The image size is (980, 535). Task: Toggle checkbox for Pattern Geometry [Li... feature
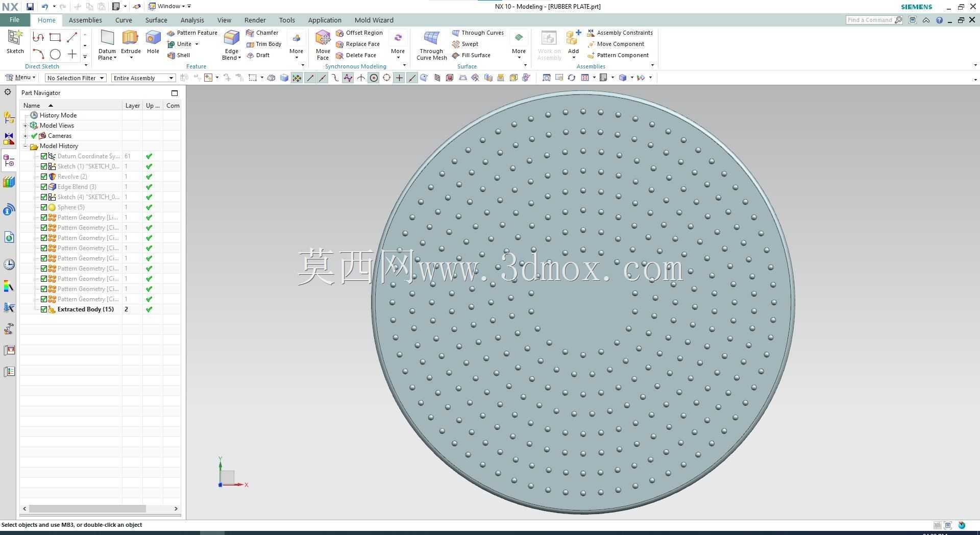(44, 217)
